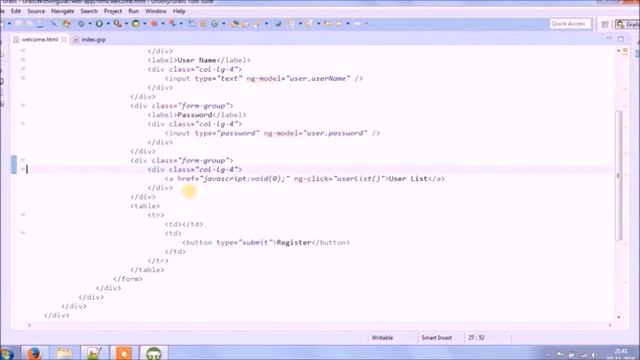Click the User List link text in code
Screen dimensions: 640x360
(408, 179)
